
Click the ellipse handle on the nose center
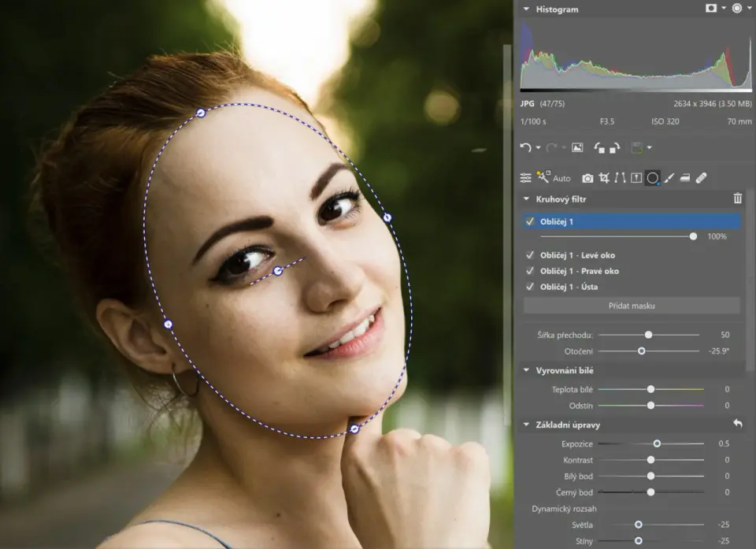pyautogui.click(x=277, y=271)
